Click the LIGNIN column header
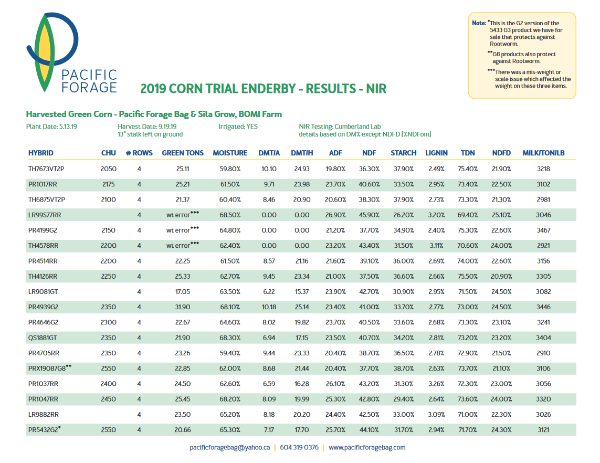The height and width of the screenshot is (463, 600). [436, 153]
